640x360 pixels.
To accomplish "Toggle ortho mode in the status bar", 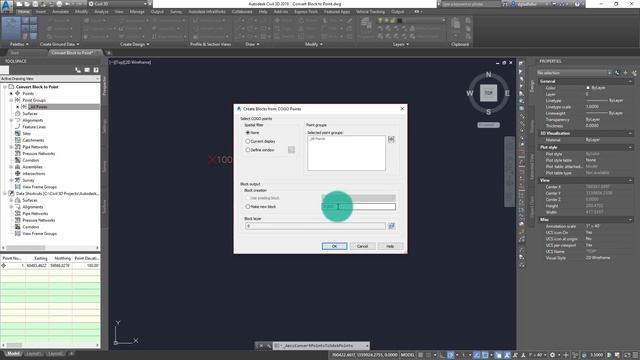I will 442,355.
